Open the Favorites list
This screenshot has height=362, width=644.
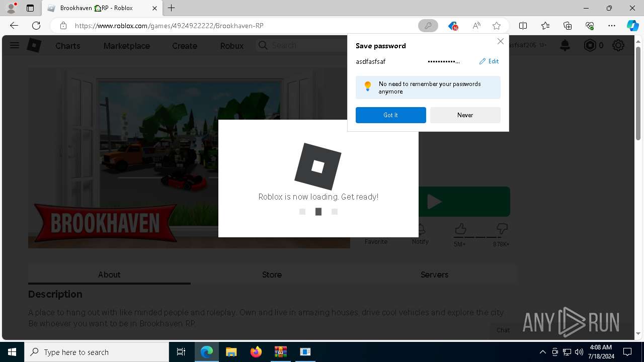click(545, 26)
